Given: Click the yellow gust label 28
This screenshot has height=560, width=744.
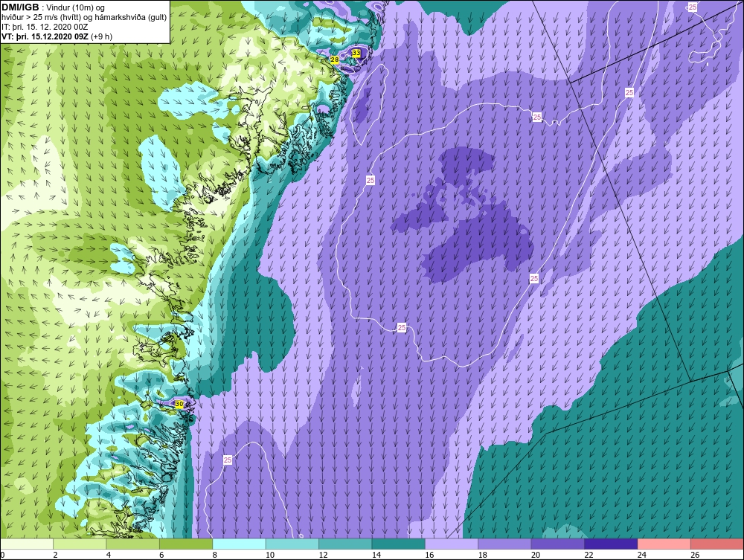Looking at the screenshot, I should tap(335, 59).
